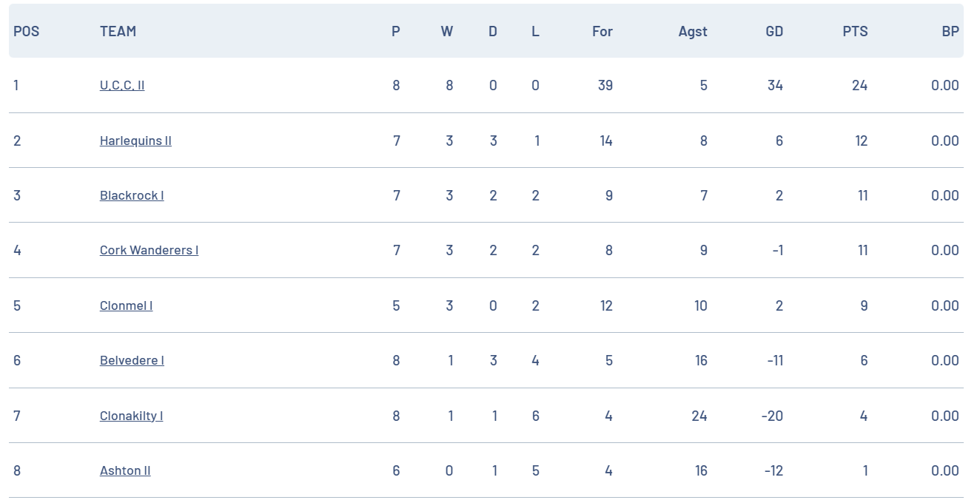Select the Ashton II team link

pos(125,470)
